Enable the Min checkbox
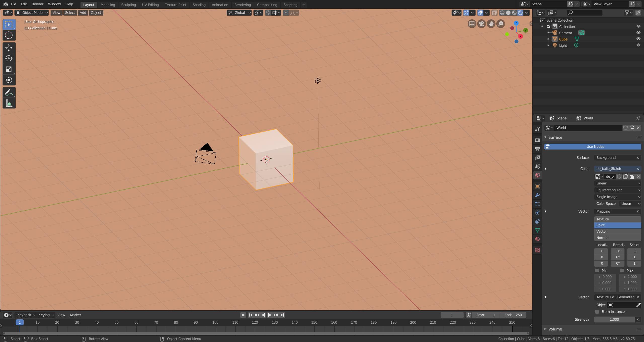 (x=597, y=270)
